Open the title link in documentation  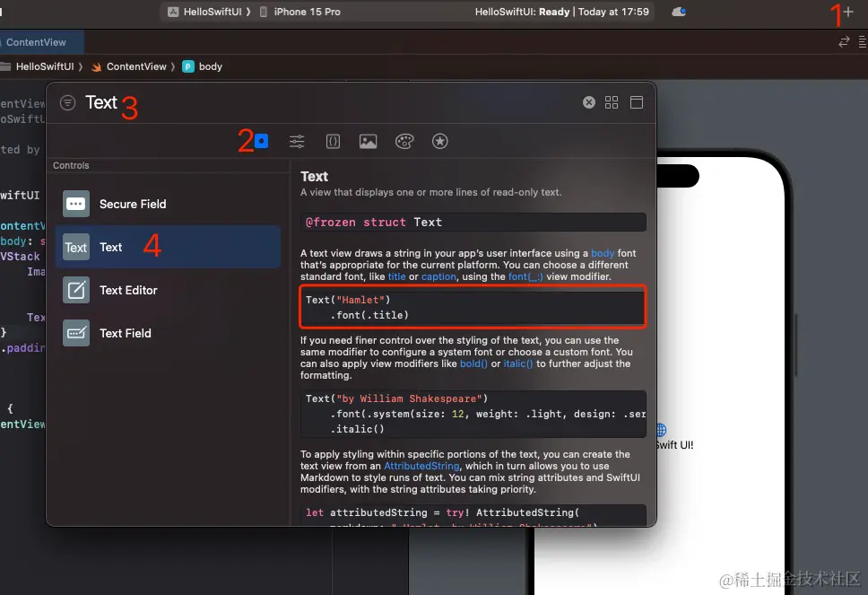(396, 276)
